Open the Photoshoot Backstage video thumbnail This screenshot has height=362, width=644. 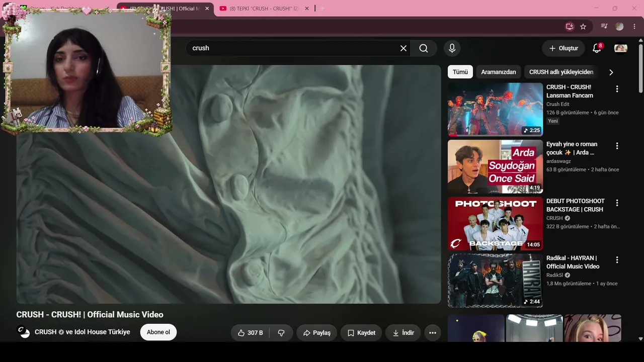tap(495, 224)
